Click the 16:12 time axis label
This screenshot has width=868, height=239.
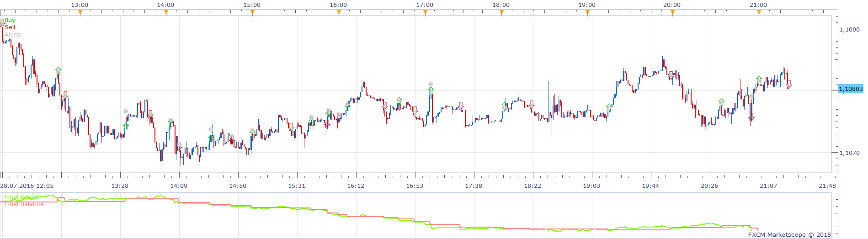pos(356,186)
